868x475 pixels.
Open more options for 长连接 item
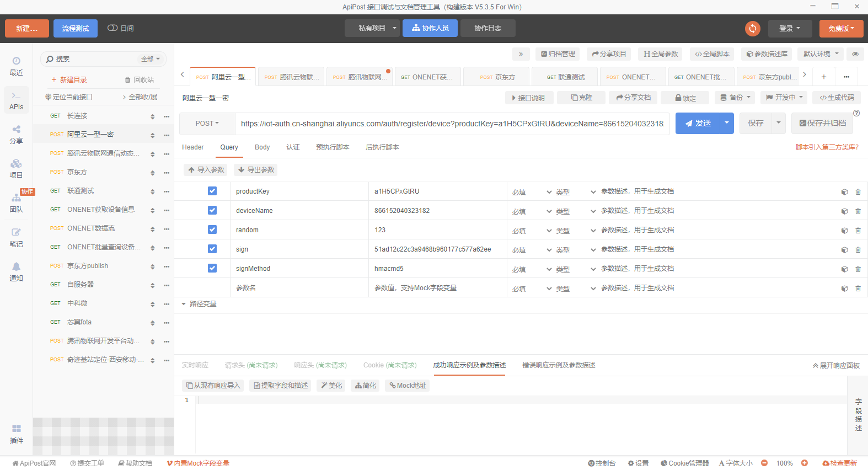click(167, 116)
